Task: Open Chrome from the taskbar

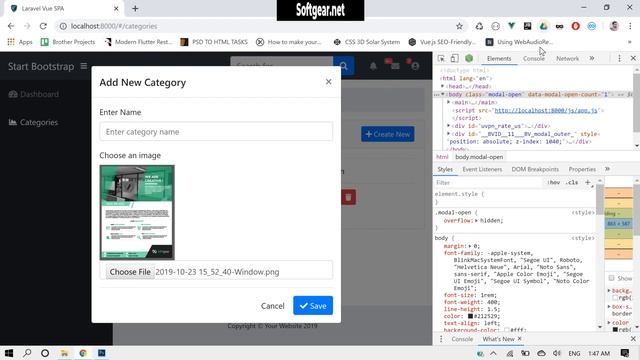Action: tap(83, 353)
